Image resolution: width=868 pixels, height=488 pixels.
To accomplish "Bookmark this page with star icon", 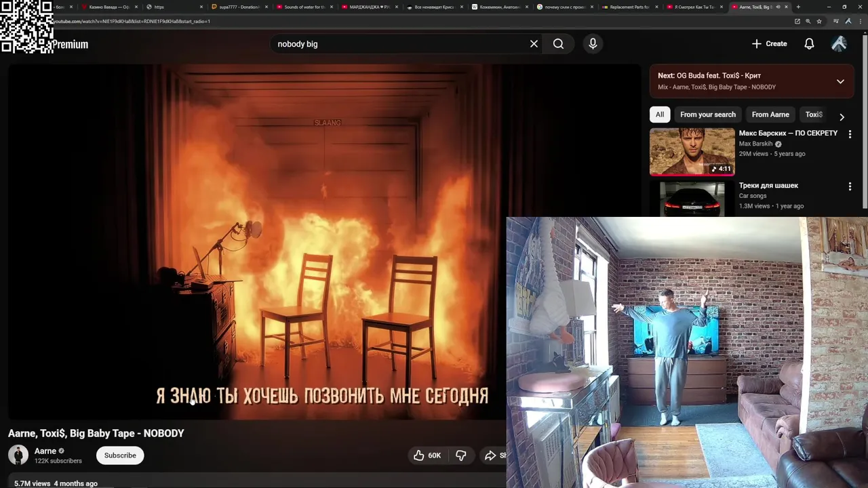I will pos(819,21).
